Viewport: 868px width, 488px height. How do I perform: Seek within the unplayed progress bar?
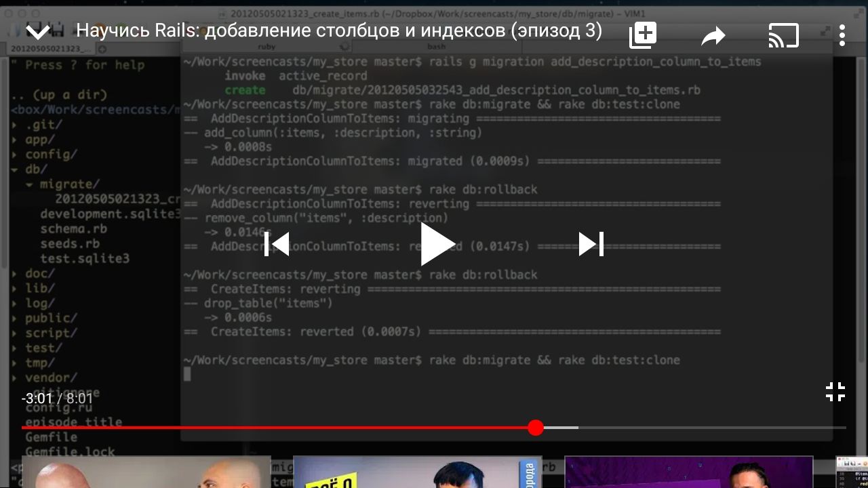695,428
